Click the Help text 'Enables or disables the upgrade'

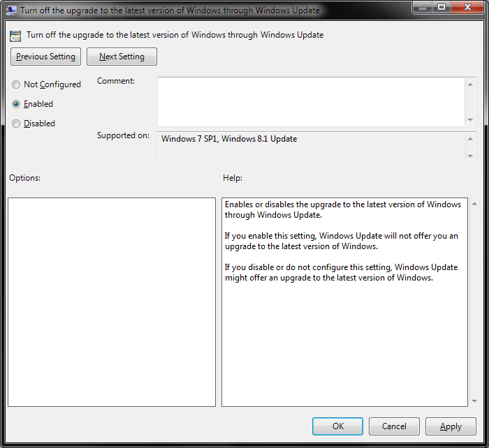pyautogui.click(x=343, y=209)
